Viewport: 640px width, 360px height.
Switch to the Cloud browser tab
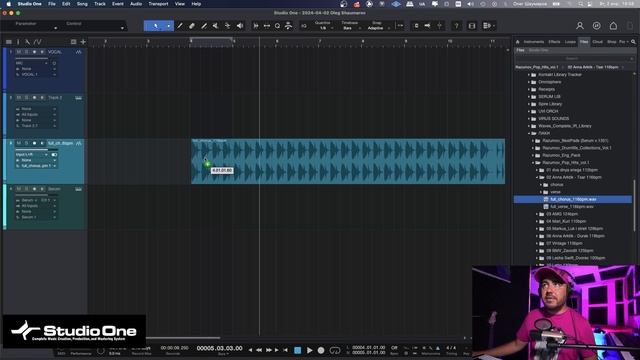pyautogui.click(x=598, y=42)
